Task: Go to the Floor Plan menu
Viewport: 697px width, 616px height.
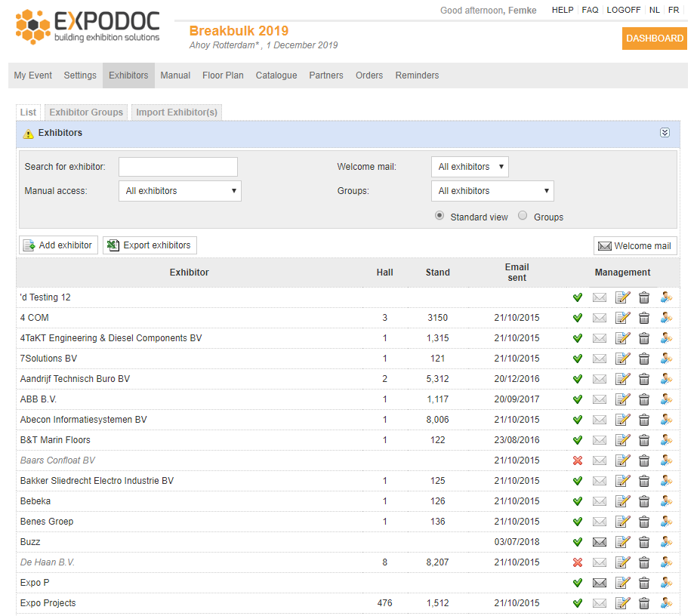Action: tap(223, 75)
